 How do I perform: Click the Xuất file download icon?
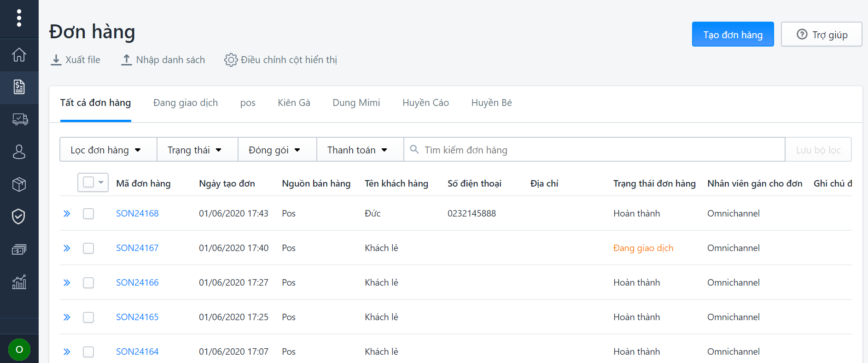coord(56,60)
